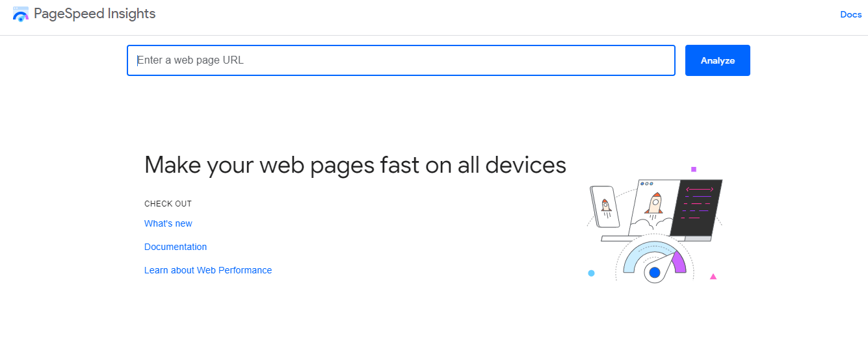The height and width of the screenshot is (350, 868).
Task: Click the three window dots in illustration
Action: coord(647,184)
